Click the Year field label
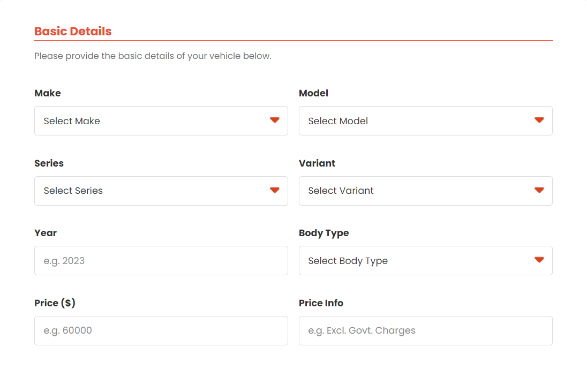587x392 pixels. pos(46,233)
